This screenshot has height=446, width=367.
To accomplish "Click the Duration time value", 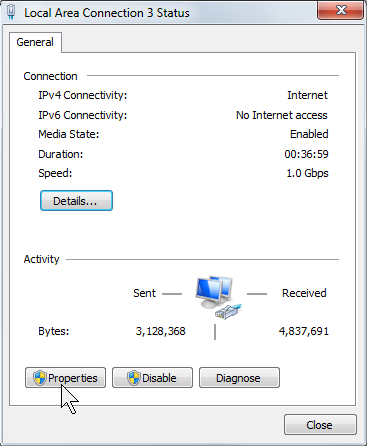I will pos(306,154).
